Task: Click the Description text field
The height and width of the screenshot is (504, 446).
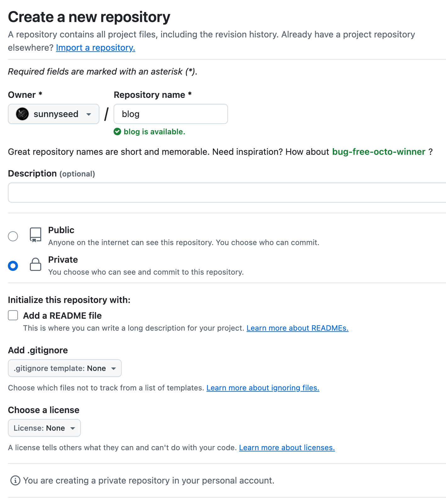Action: click(x=226, y=193)
